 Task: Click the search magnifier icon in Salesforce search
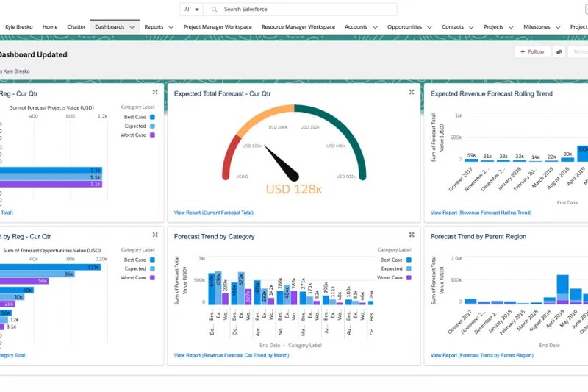pyautogui.click(x=214, y=10)
